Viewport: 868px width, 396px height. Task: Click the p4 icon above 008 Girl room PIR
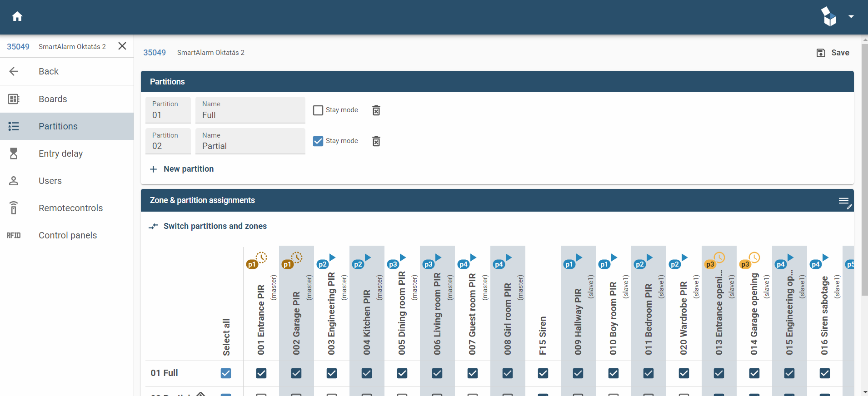pos(503,261)
